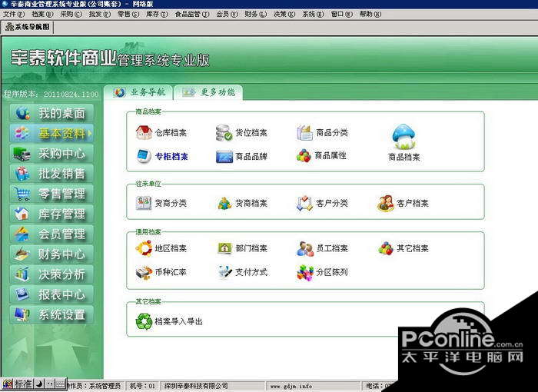Image resolution: width=538 pixels, height=392 pixels.
Task: Open the 采购 menu
Action: pos(71,14)
